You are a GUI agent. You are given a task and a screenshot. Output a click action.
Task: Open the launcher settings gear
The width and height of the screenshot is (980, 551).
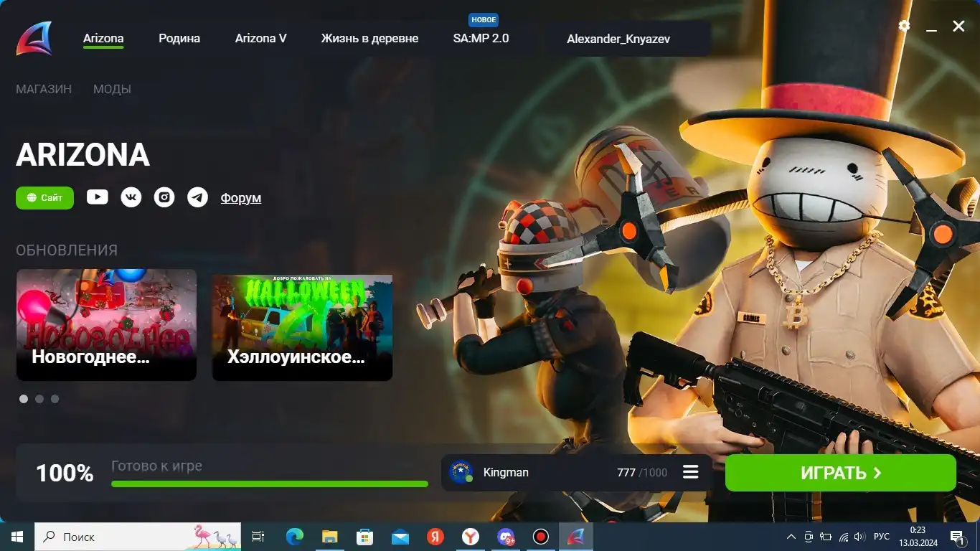tap(904, 26)
